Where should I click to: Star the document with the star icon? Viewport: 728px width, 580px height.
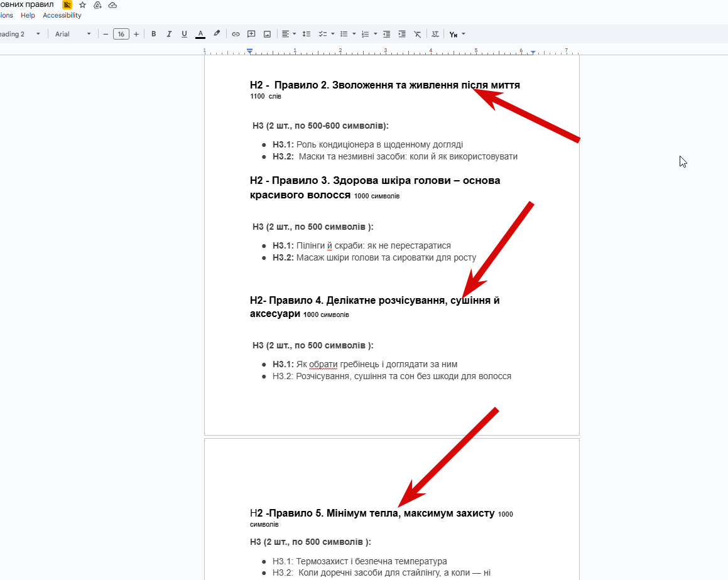[83, 5]
